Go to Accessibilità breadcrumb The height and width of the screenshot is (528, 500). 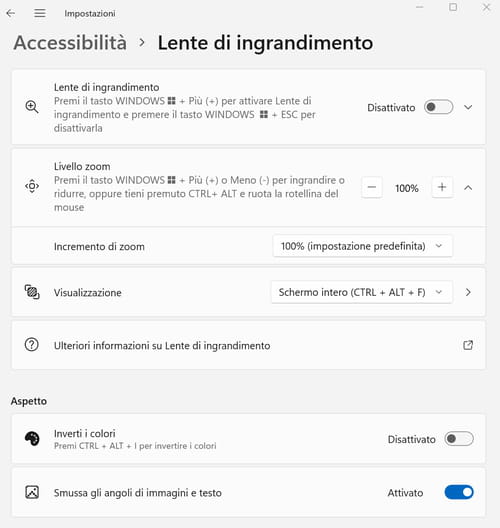(x=70, y=43)
